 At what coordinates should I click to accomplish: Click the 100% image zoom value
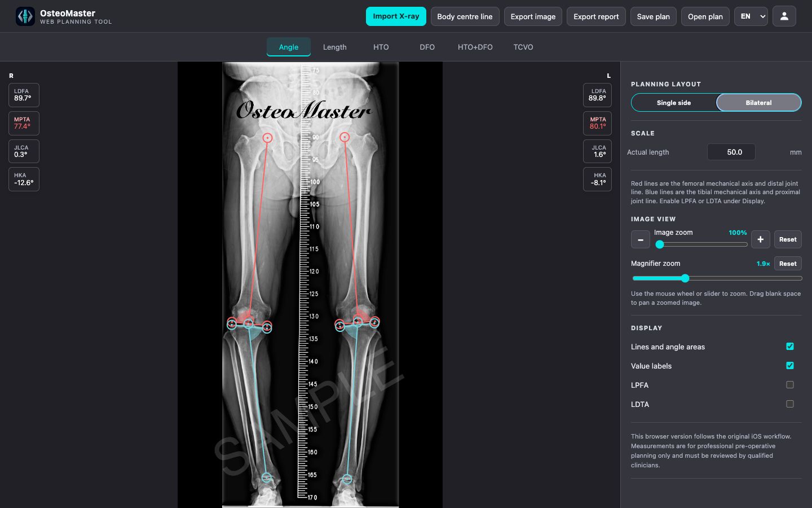pos(738,233)
